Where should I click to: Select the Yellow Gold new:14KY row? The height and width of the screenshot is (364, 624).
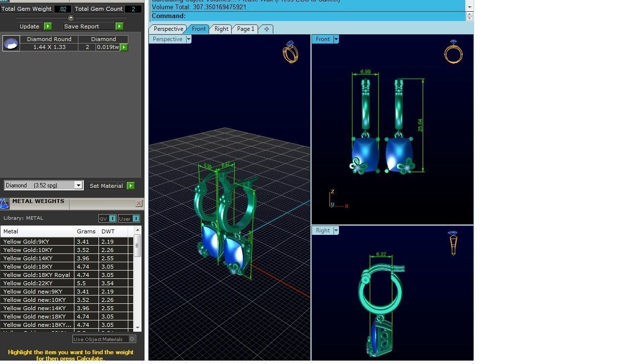67,308
